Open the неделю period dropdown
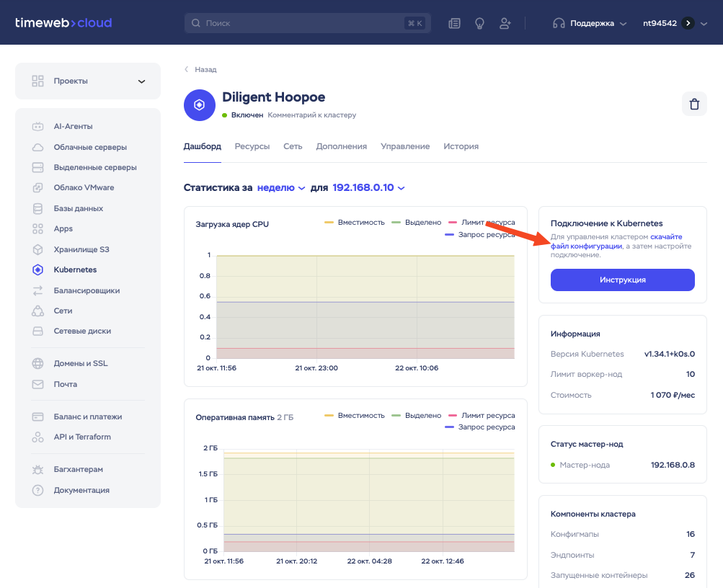The height and width of the screenshot is (588, 723). pos(281,187)
